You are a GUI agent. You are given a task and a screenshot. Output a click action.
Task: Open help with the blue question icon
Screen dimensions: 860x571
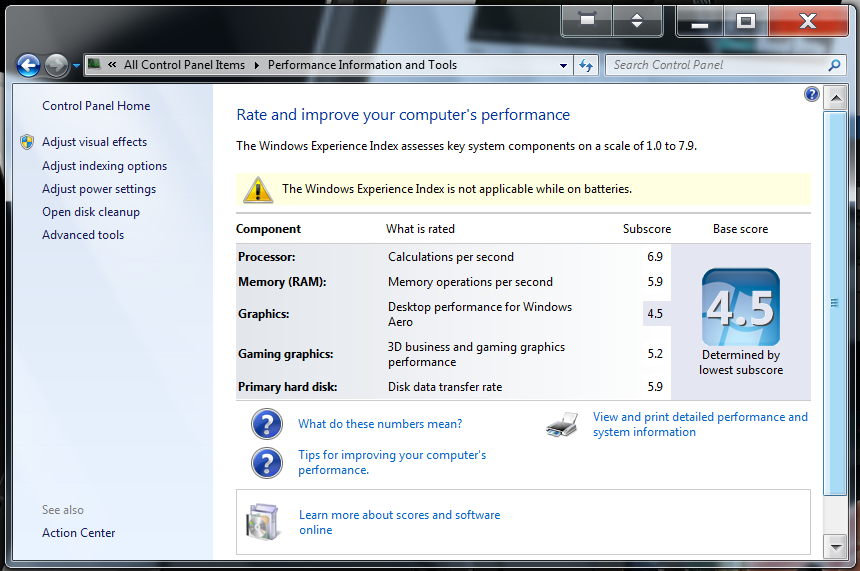(x=812, y=94)
